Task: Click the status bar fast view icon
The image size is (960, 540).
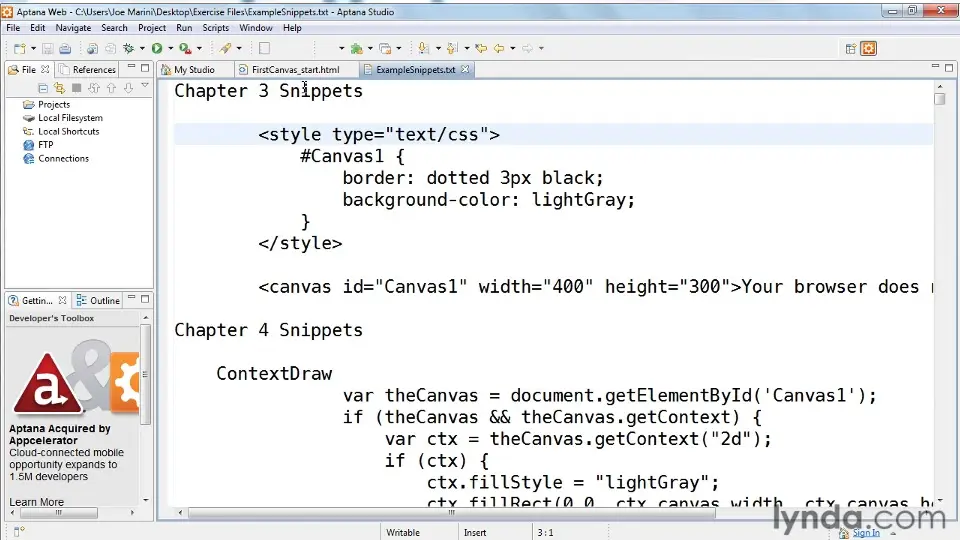Action: coord(18,531)
